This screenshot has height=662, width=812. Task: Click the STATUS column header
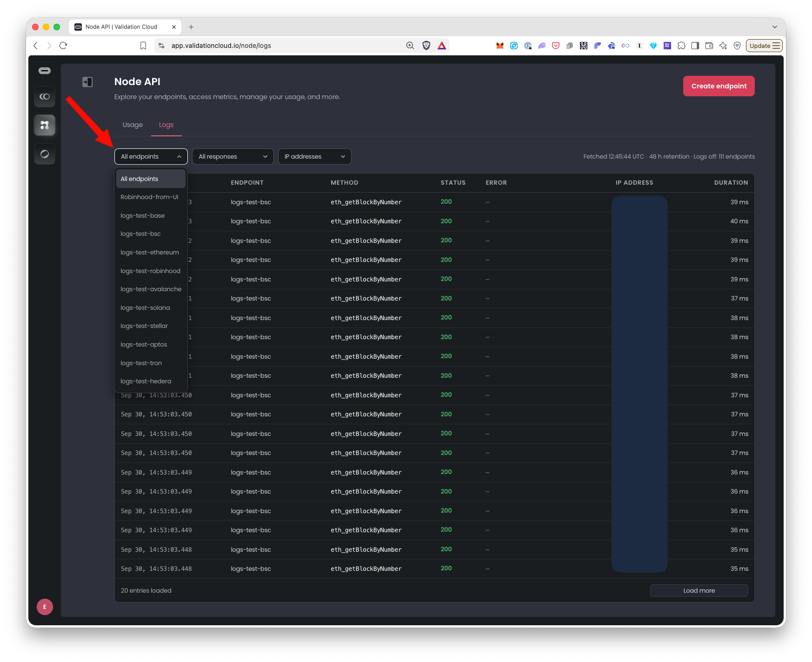(x=453, y=183)
